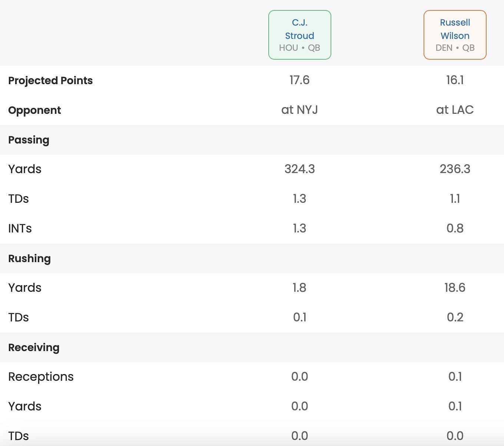Viewport: 504px width, 446px height.
Task: Click the Passing TDs row label
Action: [19, 199]
